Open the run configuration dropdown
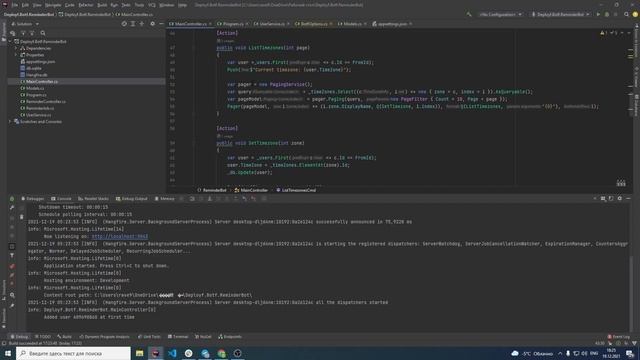This screenshot has width=640, height=360. 561,14
